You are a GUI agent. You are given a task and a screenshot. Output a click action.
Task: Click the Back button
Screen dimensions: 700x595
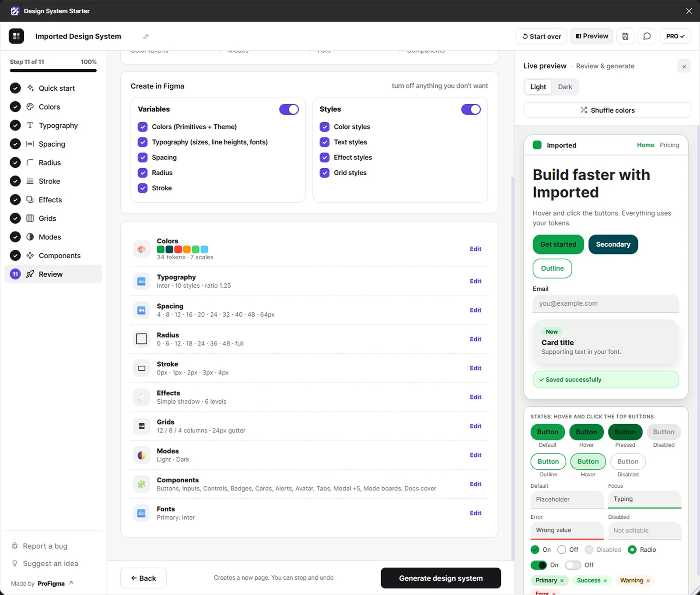pos(143,578)
